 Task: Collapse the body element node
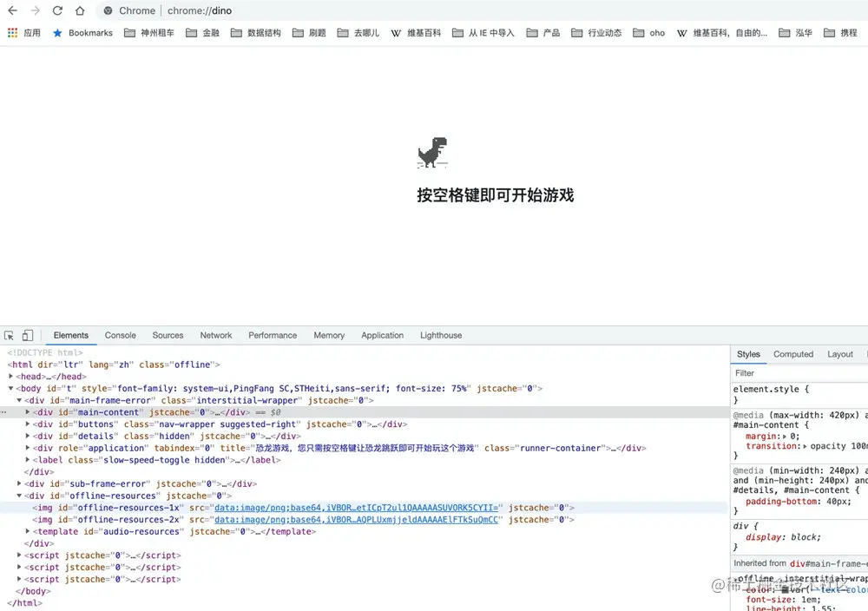10,389
